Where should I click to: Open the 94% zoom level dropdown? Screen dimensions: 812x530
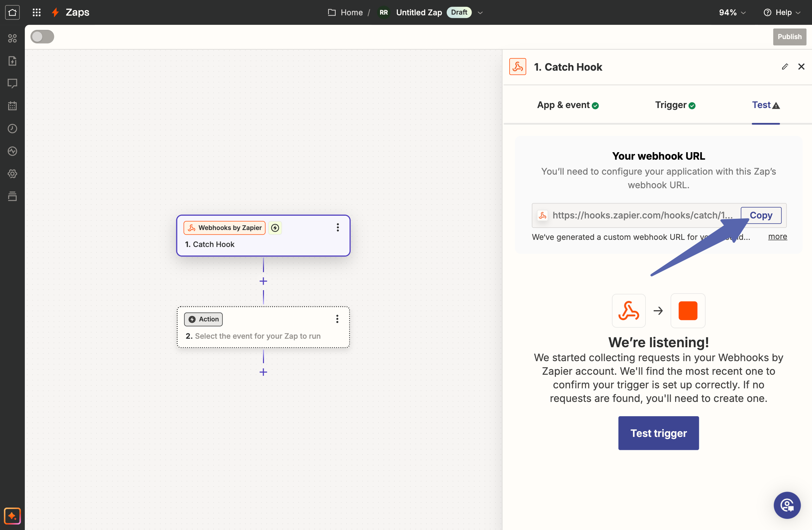tap(732, 13)
